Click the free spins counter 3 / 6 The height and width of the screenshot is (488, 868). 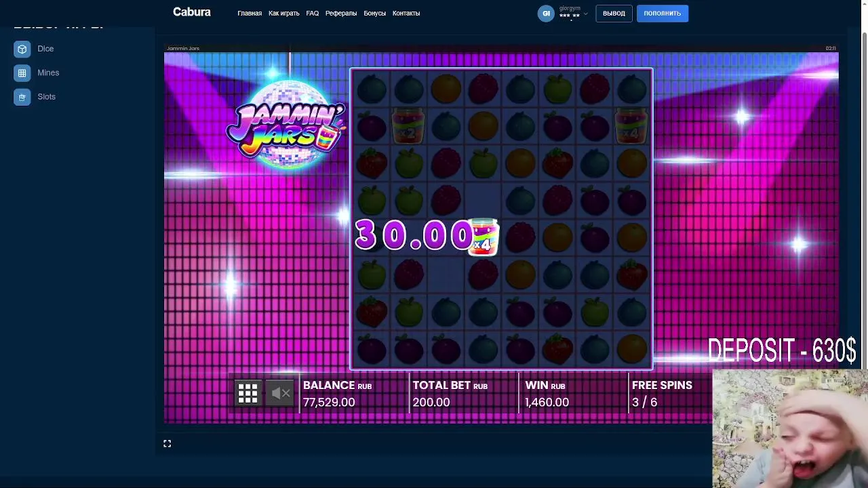pos(644,402)
